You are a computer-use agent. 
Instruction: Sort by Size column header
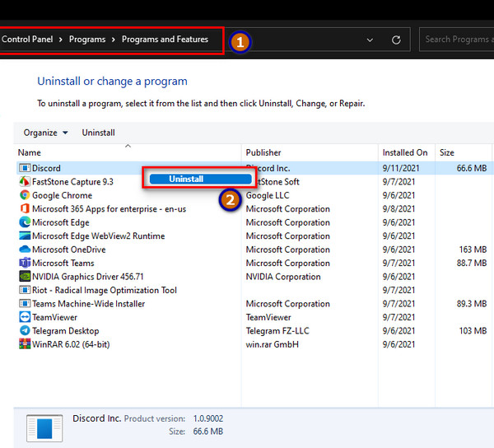[463, 152]
